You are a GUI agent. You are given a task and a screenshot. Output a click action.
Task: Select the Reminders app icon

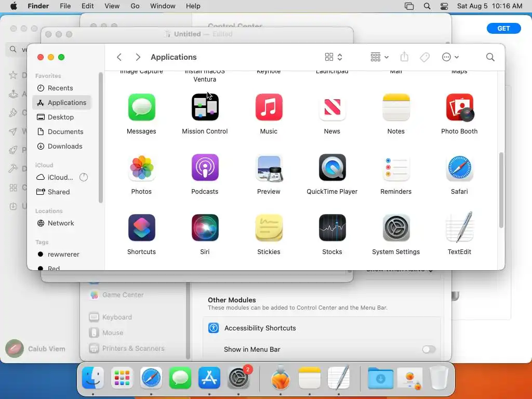click(396, 168)
